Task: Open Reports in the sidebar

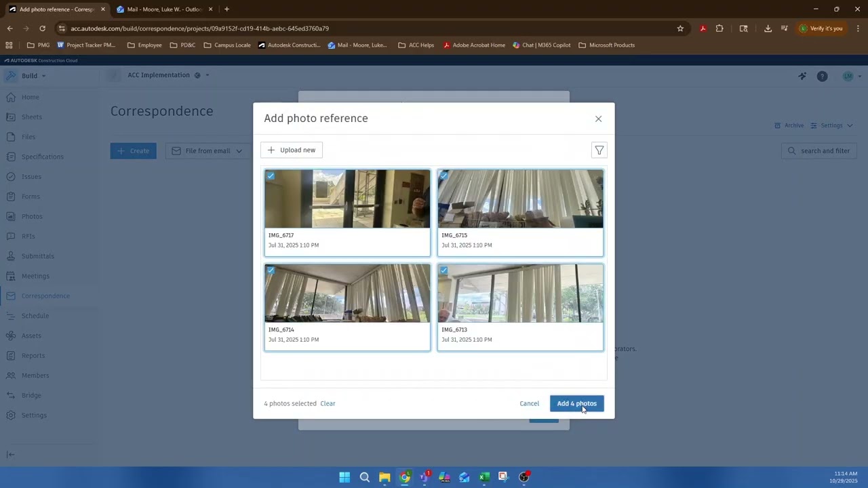Action: [x=33, y=355]
